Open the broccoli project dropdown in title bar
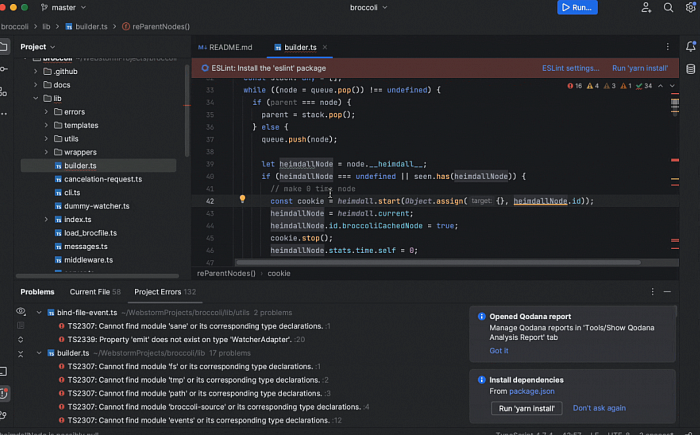The height and width of the screenshot is (435, 700). pos(368,8)
